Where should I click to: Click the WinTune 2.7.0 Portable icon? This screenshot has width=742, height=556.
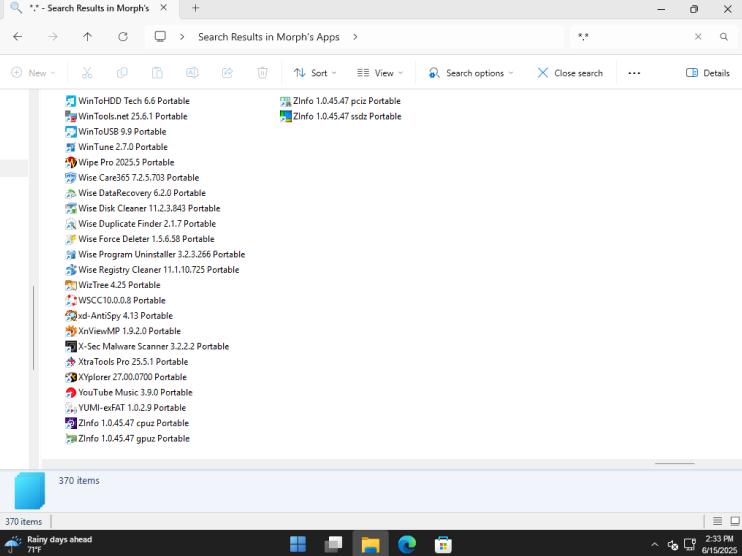tap(71, 147)
